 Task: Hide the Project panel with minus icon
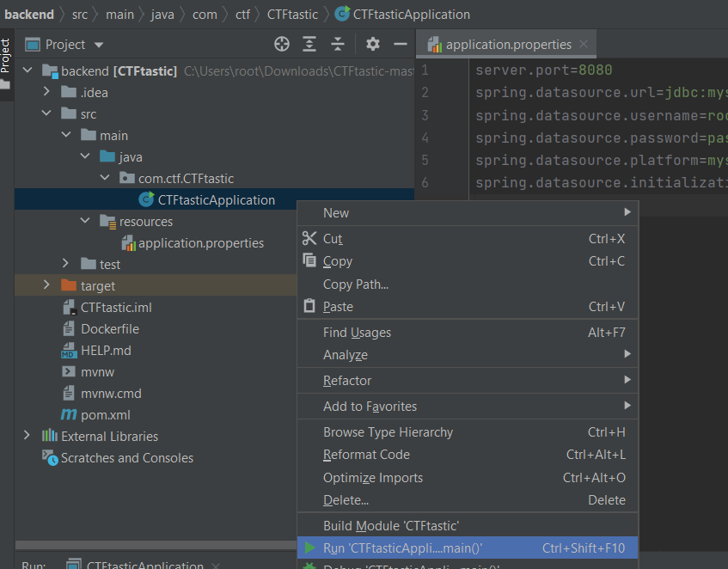point(401,44)
